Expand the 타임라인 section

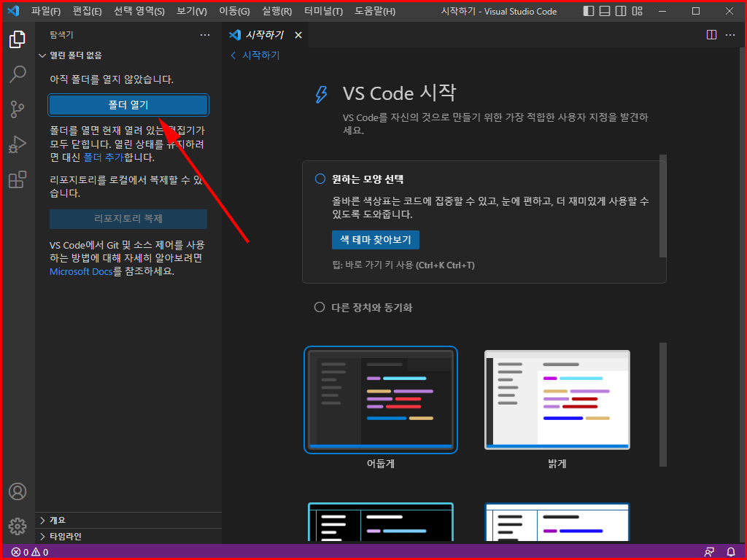[x=128, y=536]
